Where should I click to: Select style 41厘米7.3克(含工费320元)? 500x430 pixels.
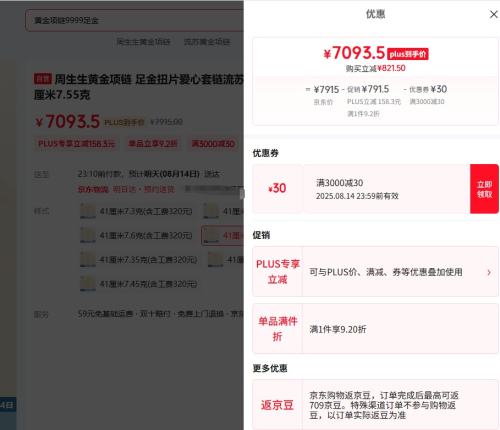click(x=136, y=211)
